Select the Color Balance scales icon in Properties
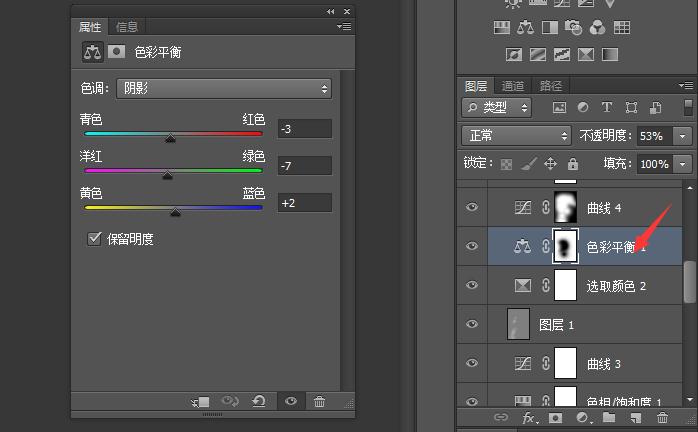The width and height of the screenshot is (698, 432). pos(93,52)
